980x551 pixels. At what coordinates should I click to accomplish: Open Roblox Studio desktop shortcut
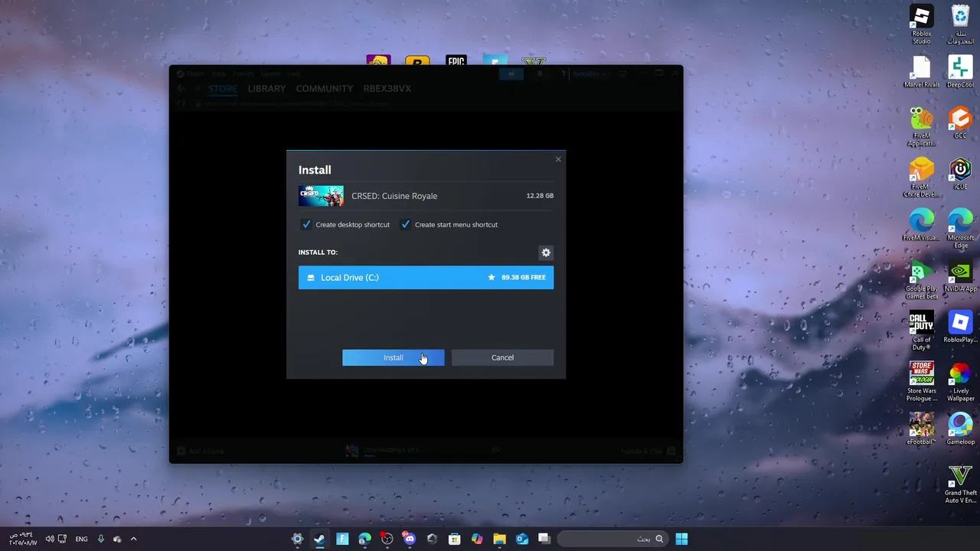pyautogui.click(x=922, y=24)
